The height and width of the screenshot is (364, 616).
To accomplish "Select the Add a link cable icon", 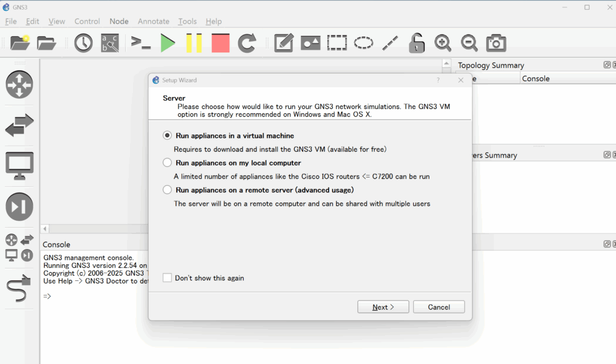I will (19, 288).
